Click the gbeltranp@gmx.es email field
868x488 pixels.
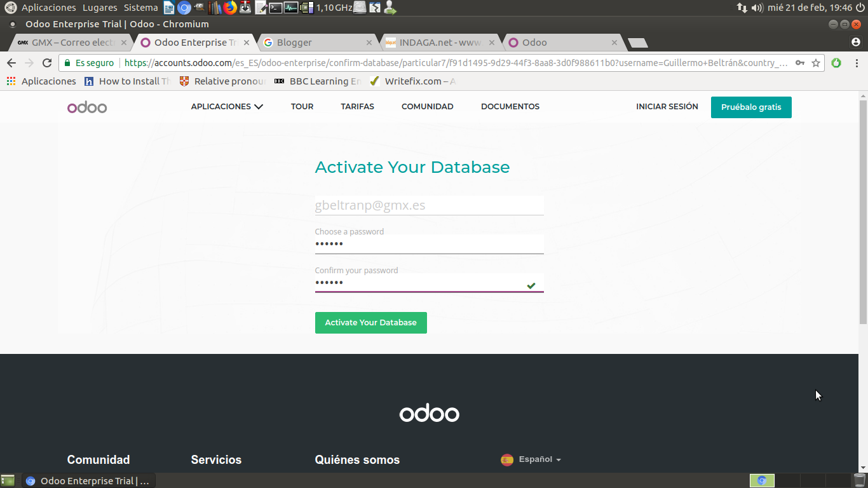[430, 205]
